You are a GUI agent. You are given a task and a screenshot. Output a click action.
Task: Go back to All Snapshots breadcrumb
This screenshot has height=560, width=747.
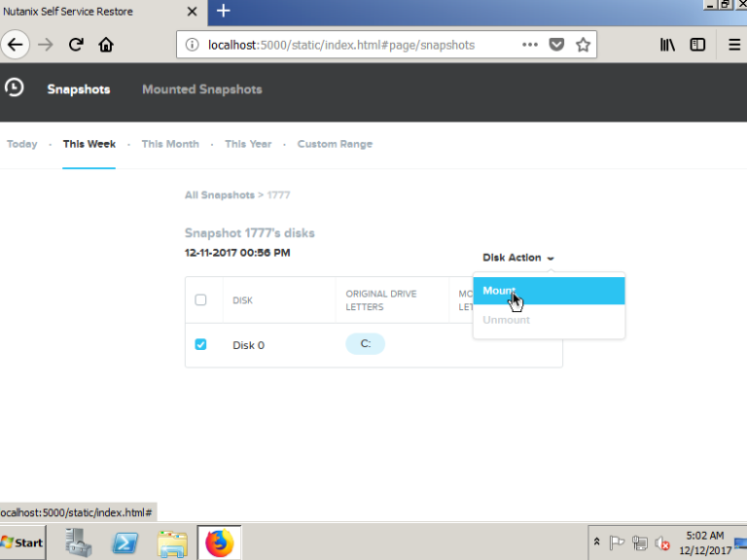click(x=220, y=195)
